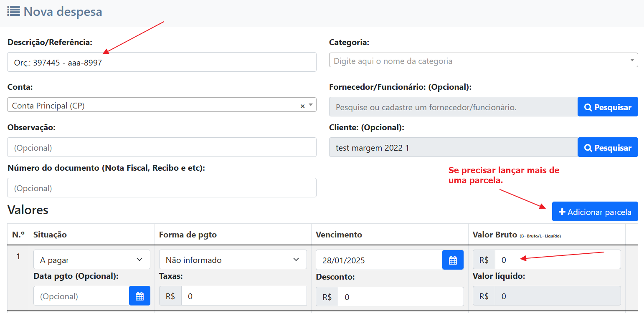Open the Situação 'A pagar' dropdown
This screenshot has width=644, height=313.
pos(91,260)
